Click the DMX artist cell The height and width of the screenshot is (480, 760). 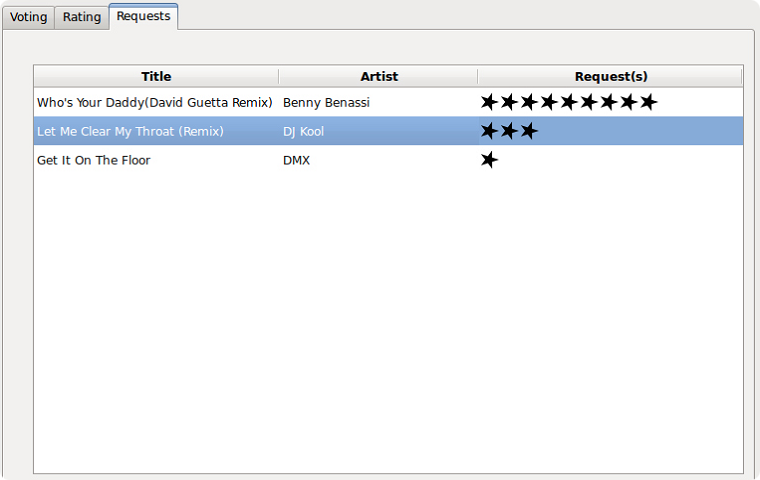pos(296,160)
